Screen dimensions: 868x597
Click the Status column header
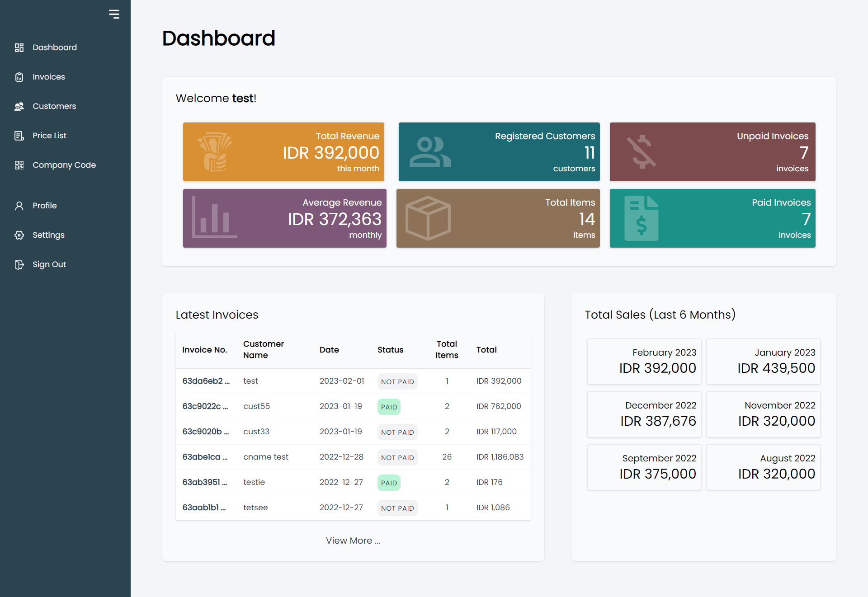click(391, 350)
